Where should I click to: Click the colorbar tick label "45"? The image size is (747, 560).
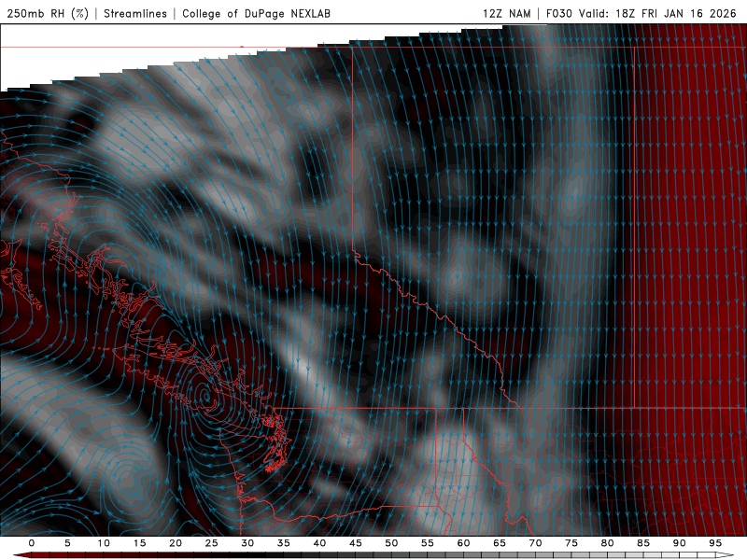356,543
